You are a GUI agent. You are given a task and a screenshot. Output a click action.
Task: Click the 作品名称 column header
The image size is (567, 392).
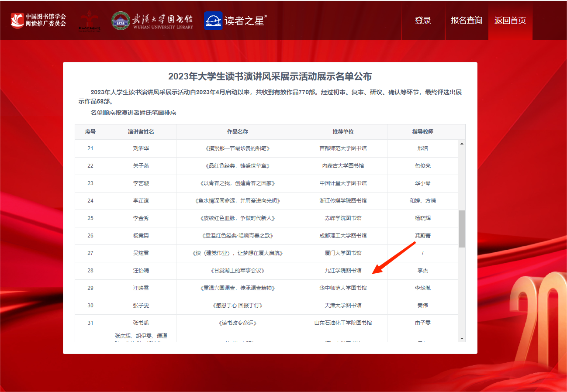(x=238, y=132)
